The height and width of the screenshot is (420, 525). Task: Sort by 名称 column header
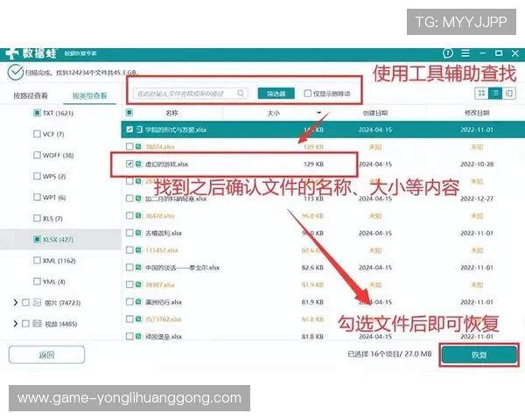tap(171, 113)
